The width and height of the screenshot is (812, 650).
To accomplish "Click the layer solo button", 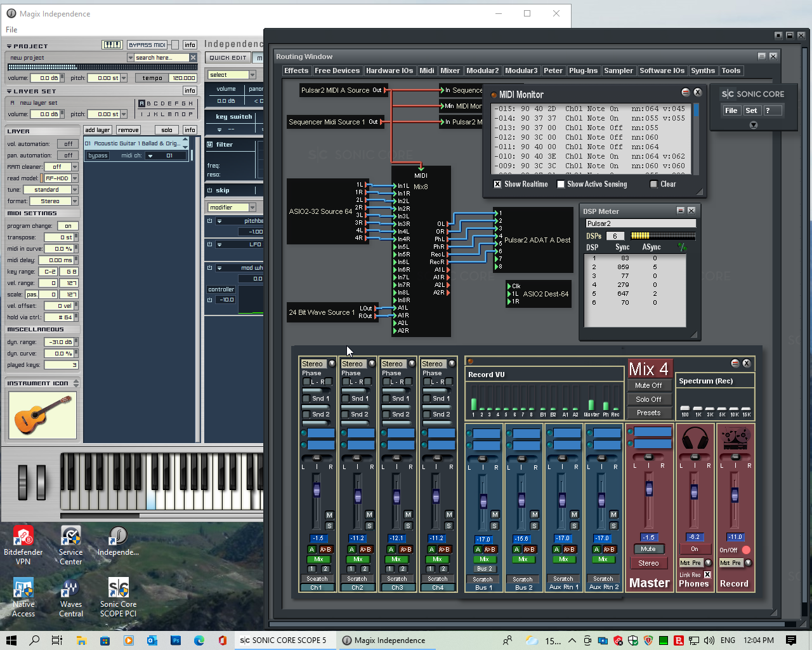I will (167, 130).
